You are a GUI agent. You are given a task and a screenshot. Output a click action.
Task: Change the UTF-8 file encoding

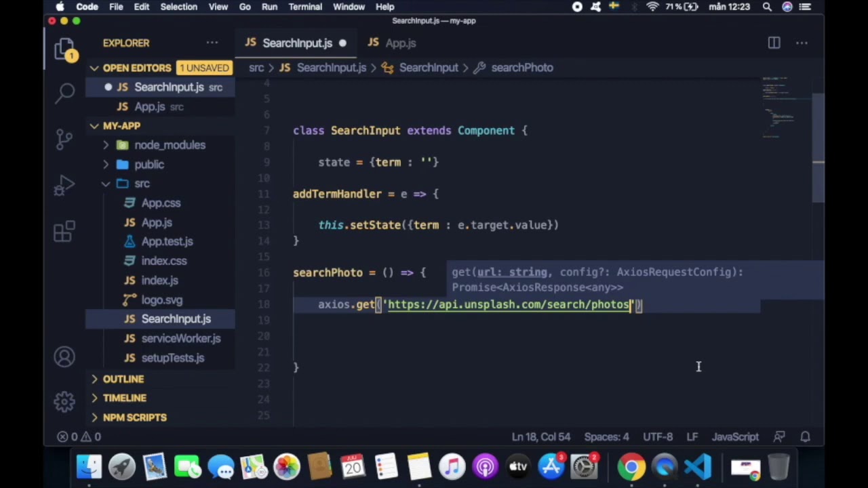click(x=658, y=437)
